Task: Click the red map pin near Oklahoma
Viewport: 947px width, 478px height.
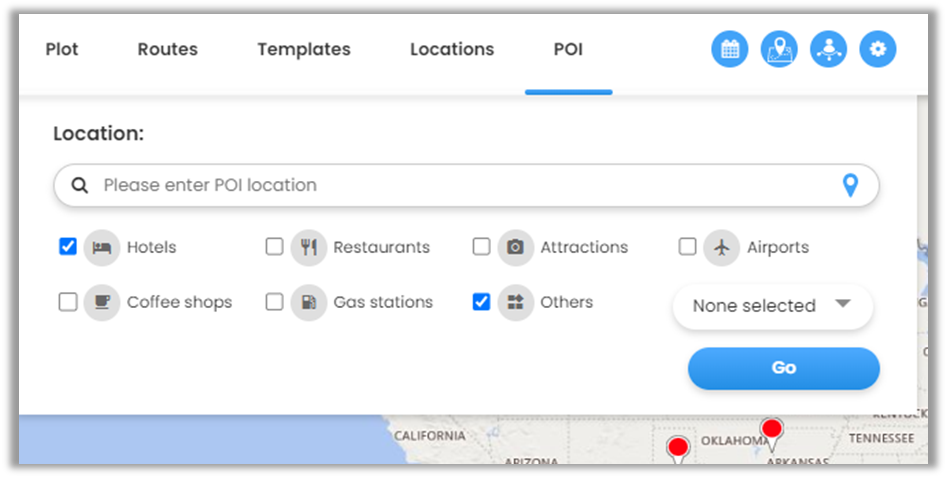Action: (771, 431)
